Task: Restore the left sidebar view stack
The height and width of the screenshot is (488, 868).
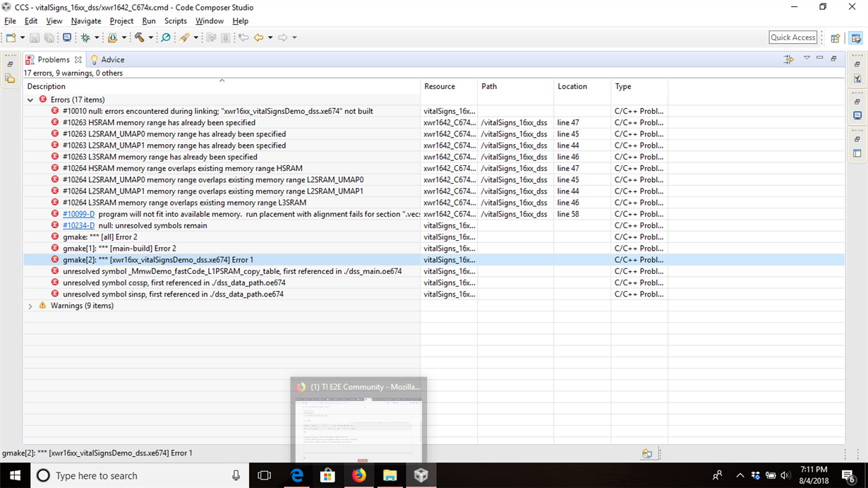Action: point(10,64)
